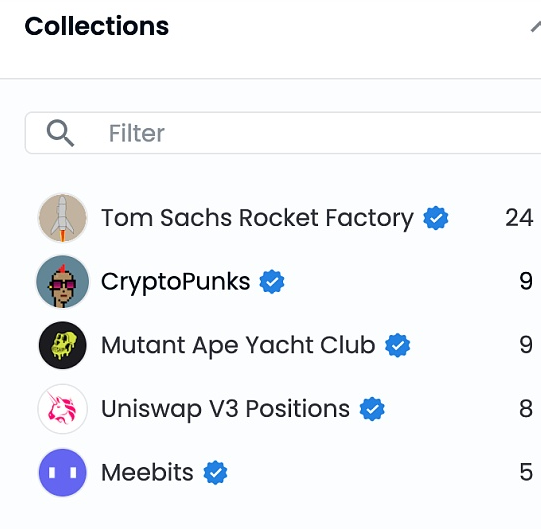This screenshot has width=541, height=529.
Task: Click the Mutant Ape Yacht Club skull avatar
Action: point(62,345)
